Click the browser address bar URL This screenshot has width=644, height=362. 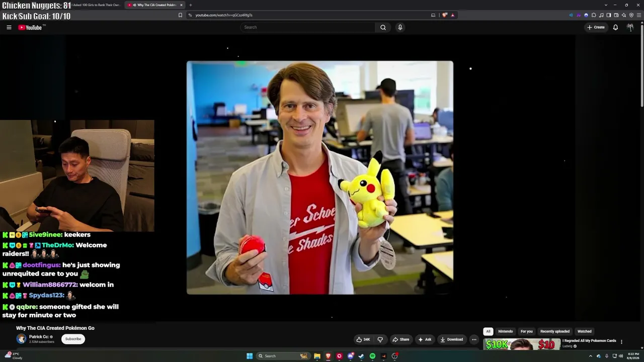pyautogui.click(x=224, y=15)
